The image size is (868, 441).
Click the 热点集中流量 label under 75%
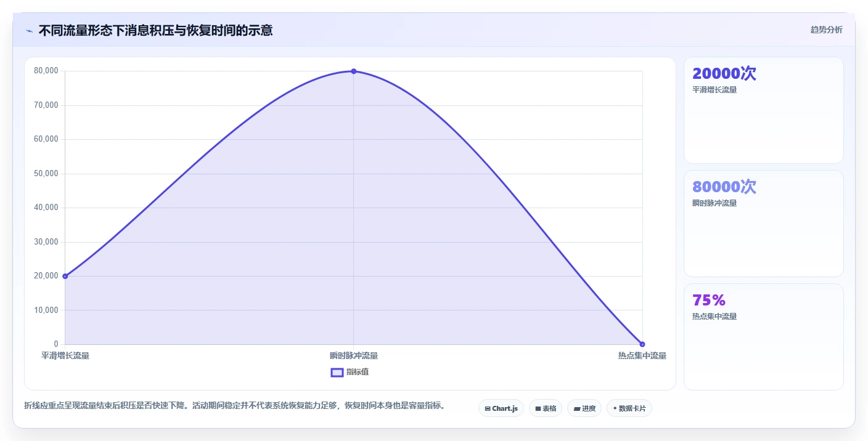coord(714,317)
